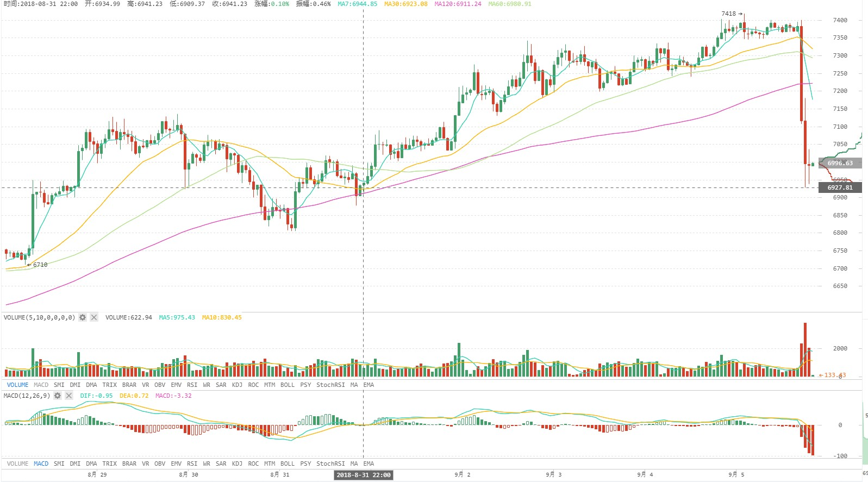Choose EMA in the bottom indicator row
Screen dimensions: 868x482
click(369, 464)
